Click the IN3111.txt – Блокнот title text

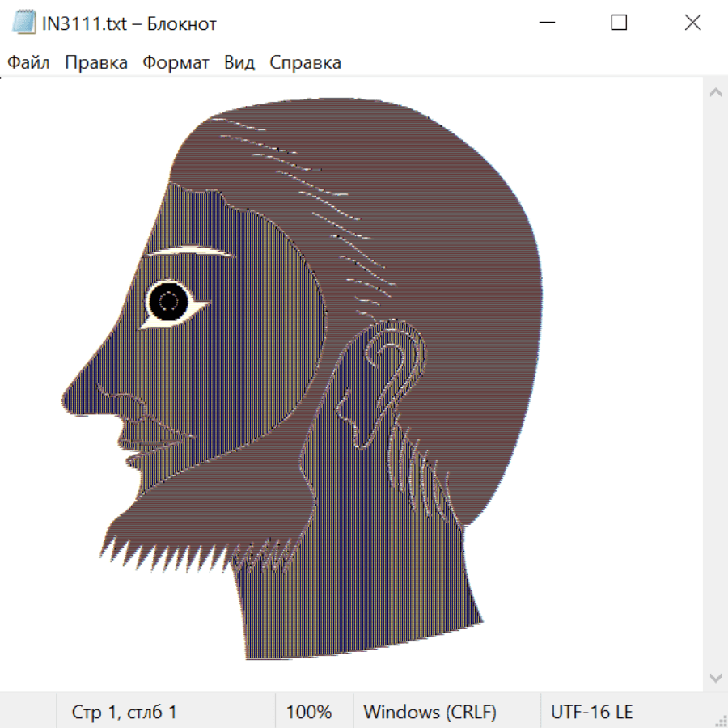[x=129, y=23]
